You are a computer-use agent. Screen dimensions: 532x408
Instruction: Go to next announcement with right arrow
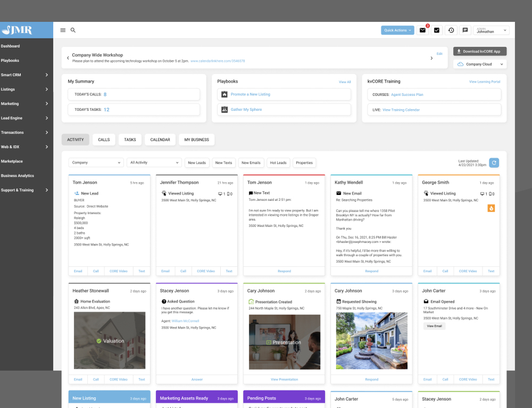point(431,58)
